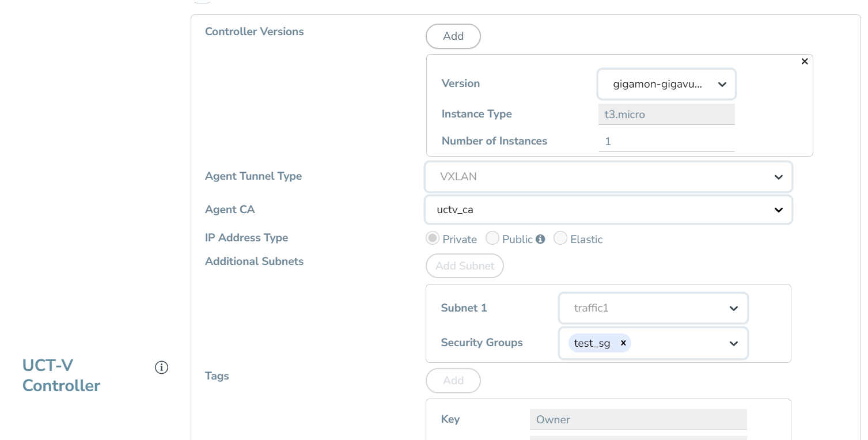
Task: Open the Agent CA dropdown
Action: point(608,210)
